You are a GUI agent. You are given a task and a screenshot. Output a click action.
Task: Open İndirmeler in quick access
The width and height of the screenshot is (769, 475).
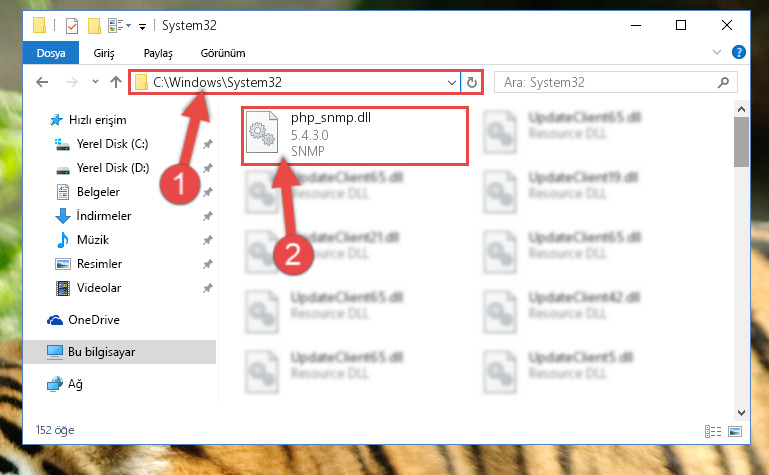click(x=103, y=216)
